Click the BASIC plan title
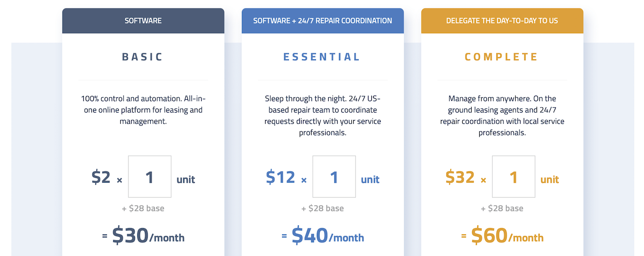This screenshot has width=644, height=256. point(143,57)
